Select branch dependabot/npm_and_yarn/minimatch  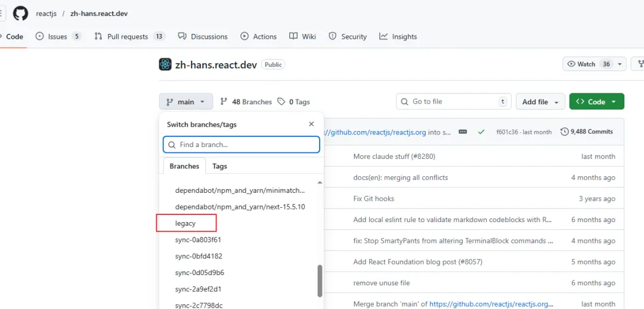pyautogui.click(x=241, y=191)
